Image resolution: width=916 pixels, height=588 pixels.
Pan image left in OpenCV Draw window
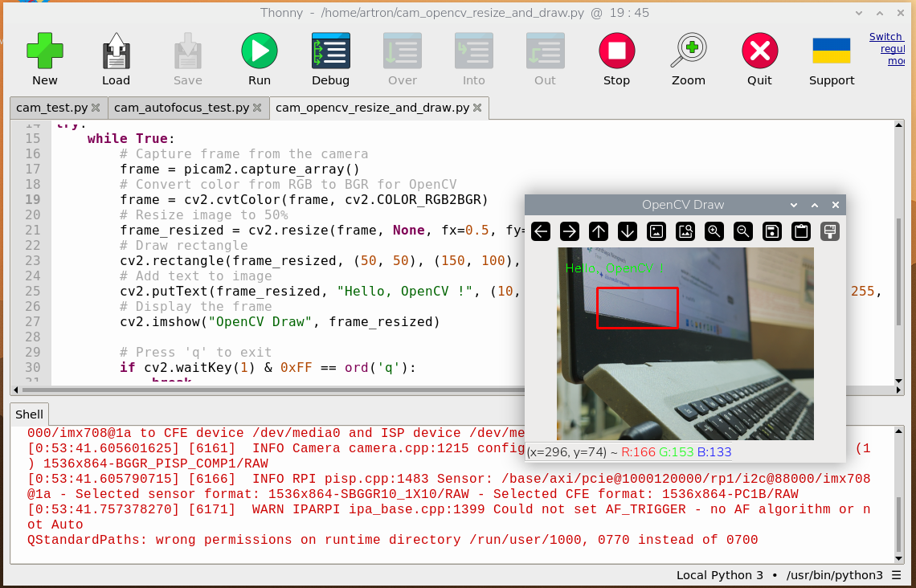click(x=541, y=231)
